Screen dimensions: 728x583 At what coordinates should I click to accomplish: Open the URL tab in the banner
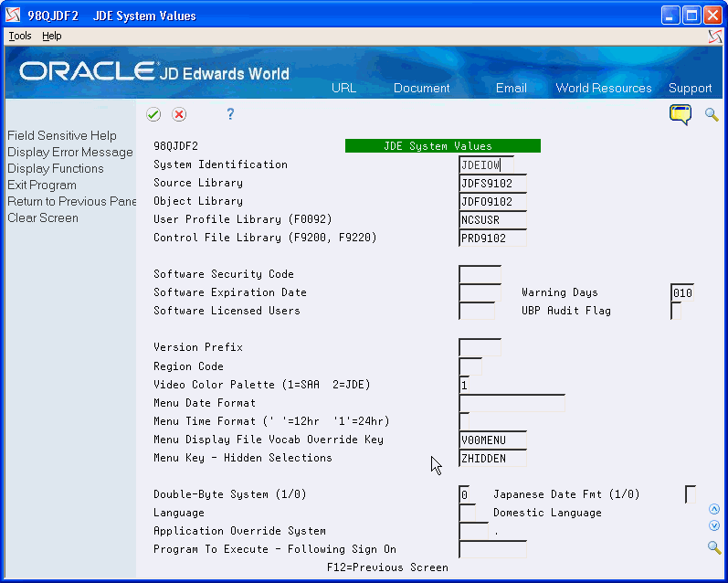(343, 89)
